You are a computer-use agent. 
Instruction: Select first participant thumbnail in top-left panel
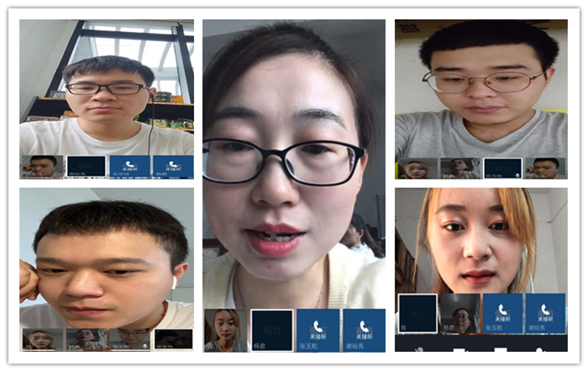(42, 166)
